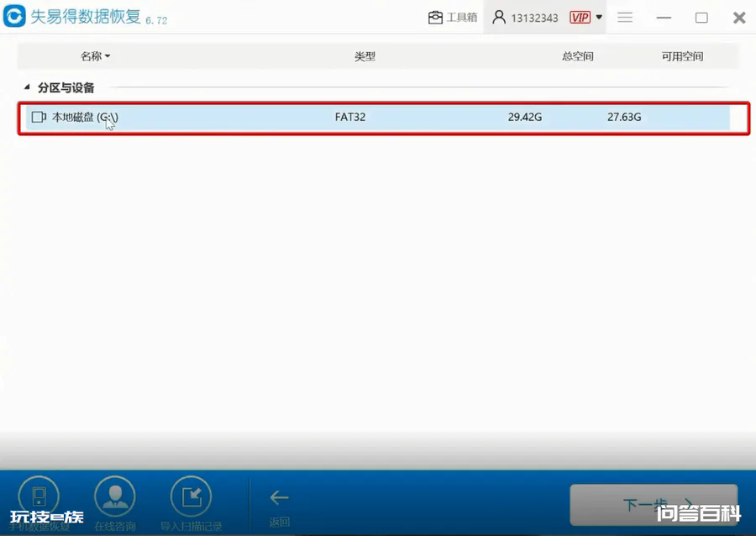This screenshot has width=756, height=536.
Task: Click the 29.42G total space value
Action: [524, 117]
